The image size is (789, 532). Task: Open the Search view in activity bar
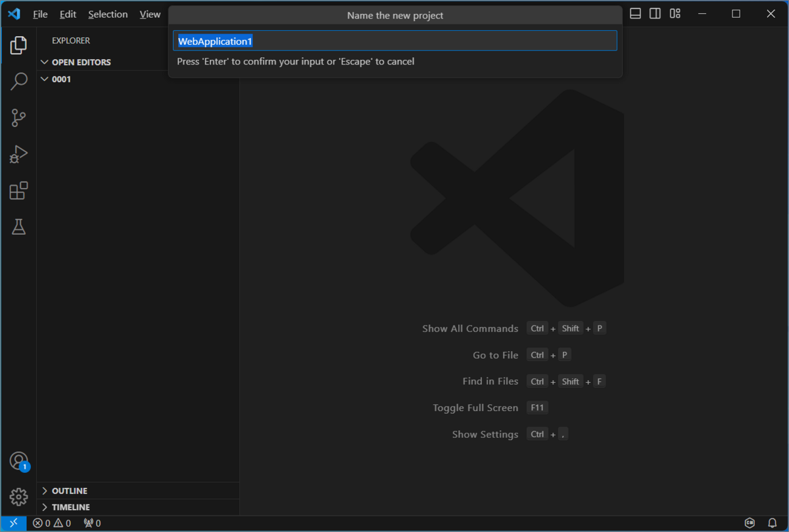(x=18, y=82)
